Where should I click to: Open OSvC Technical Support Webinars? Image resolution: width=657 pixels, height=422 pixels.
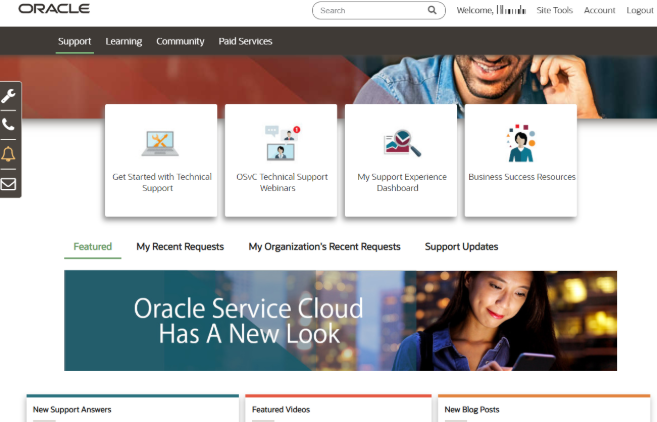coord(281,160)
